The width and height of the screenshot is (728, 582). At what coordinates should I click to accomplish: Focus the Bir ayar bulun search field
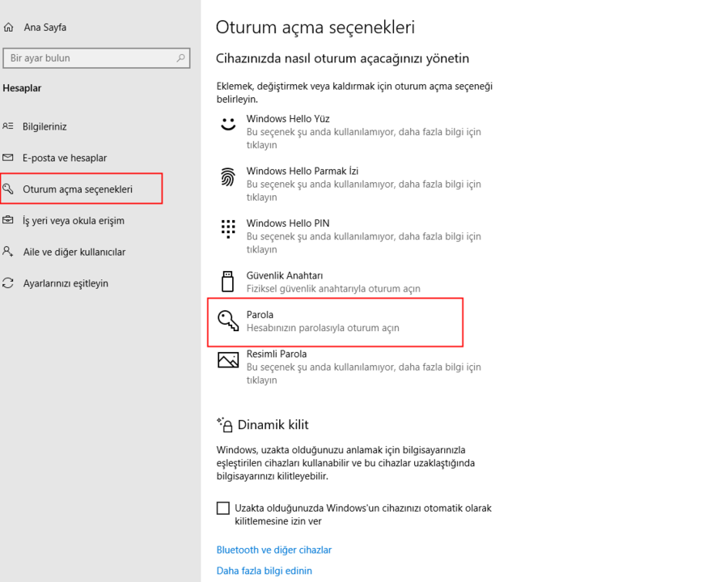(89, 58)
